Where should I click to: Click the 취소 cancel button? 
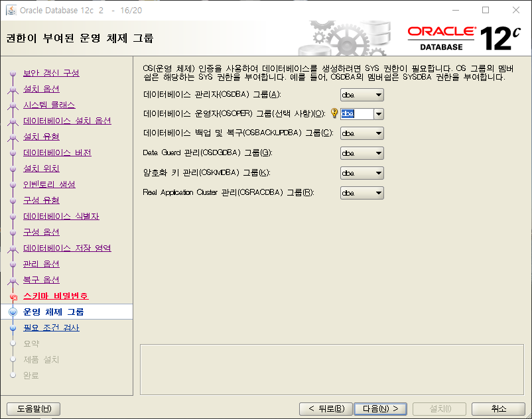498,409
